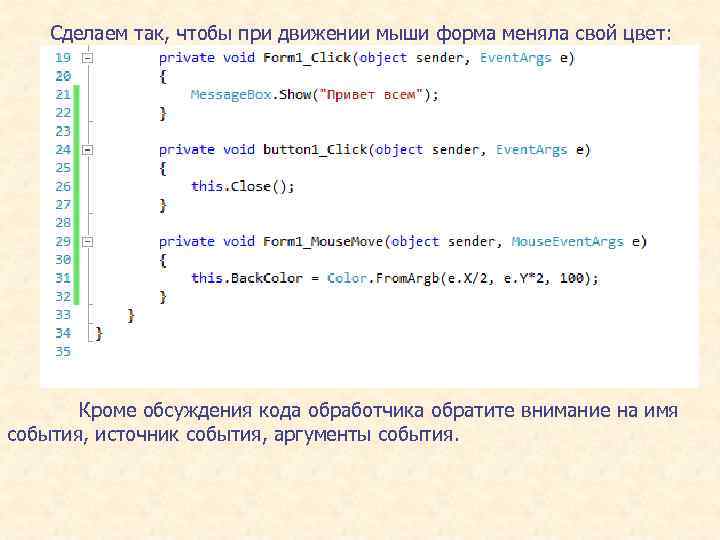Click the line number 31
Viewport: 720px width, 540px height.
(x=63, y=278)
